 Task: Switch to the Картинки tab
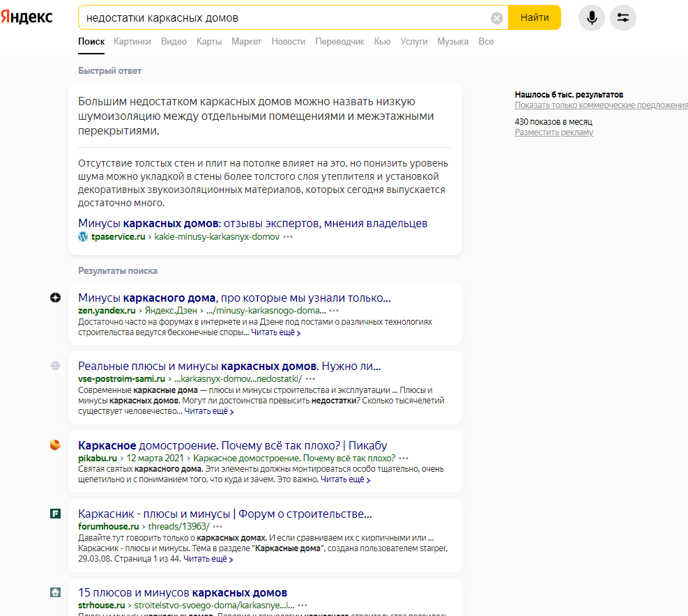132,41
